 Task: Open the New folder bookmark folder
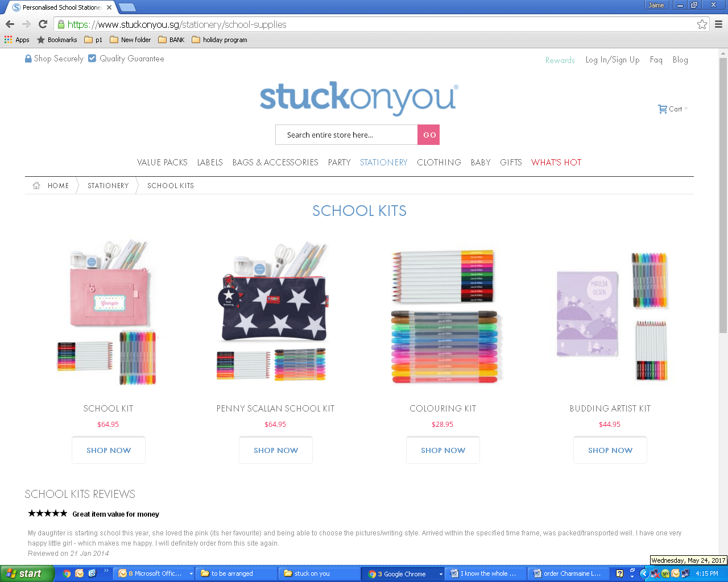click(130, 40)
